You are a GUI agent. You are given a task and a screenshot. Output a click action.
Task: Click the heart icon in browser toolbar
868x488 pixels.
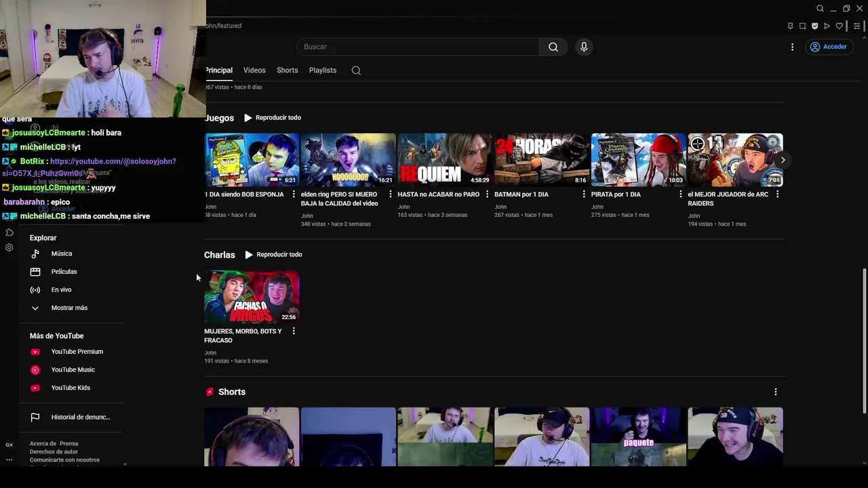pos(839,26)
